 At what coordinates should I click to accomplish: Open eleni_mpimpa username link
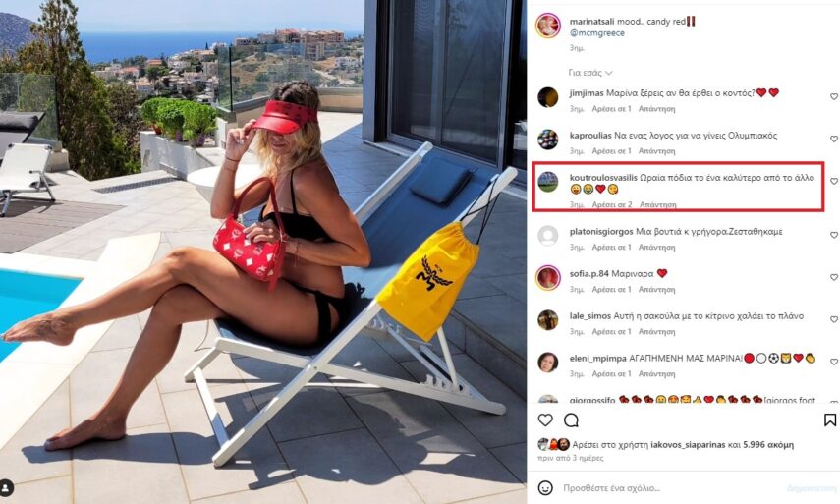(x=597, y=359)
